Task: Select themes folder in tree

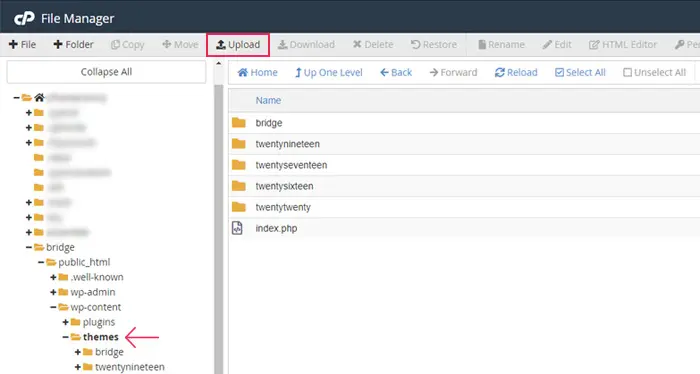Action: (100, 337)
